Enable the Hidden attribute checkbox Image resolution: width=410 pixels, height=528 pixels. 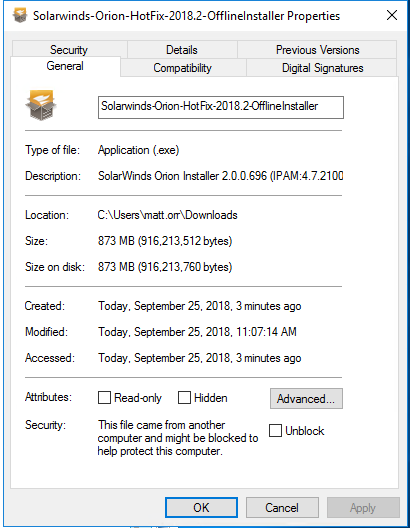pos(184,397)
